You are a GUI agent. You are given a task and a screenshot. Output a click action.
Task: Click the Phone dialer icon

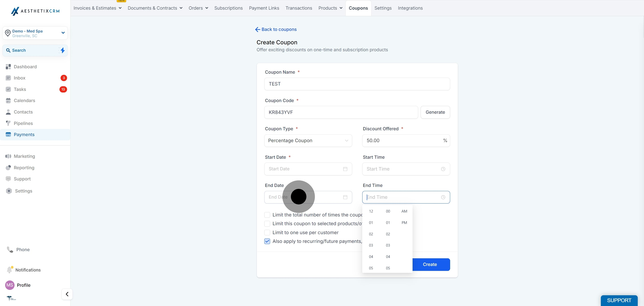(x=10, y=249)
